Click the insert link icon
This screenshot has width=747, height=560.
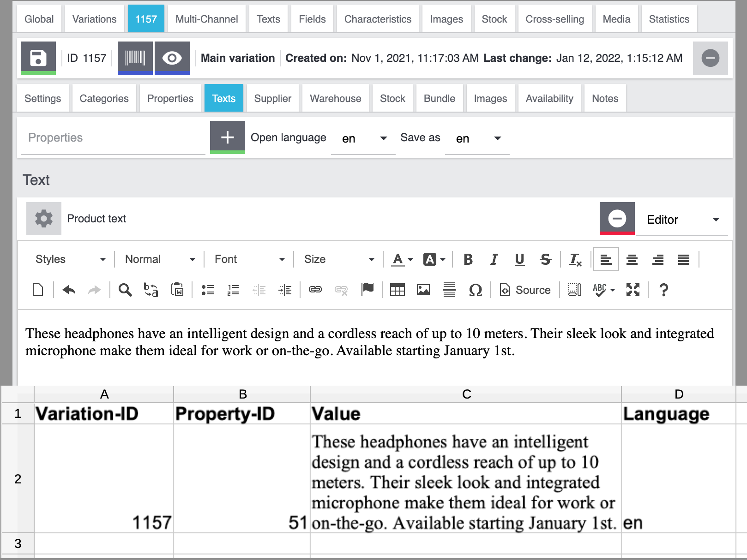pyautogui.click(x=315, y=290)
